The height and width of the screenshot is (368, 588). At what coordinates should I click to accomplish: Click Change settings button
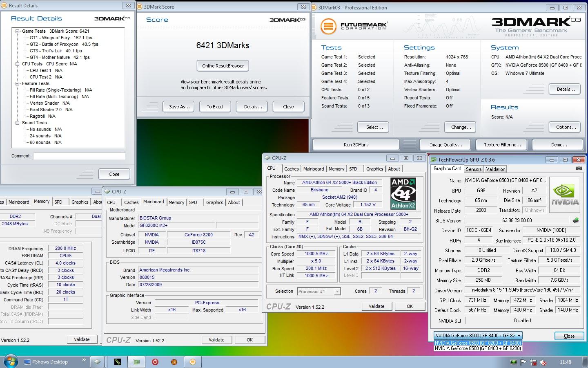[461, 127]
